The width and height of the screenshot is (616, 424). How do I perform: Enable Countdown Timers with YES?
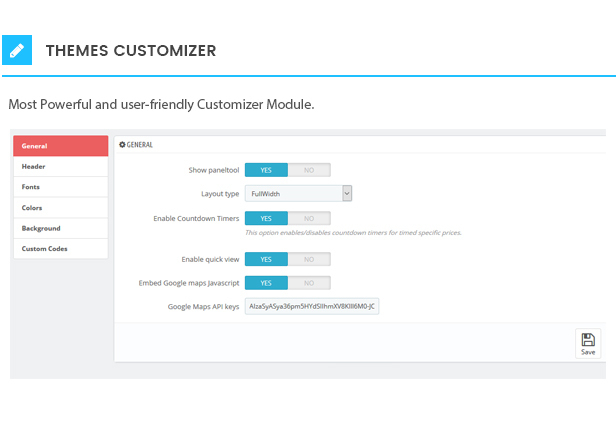pyautogui.click(x=266, y=218)
